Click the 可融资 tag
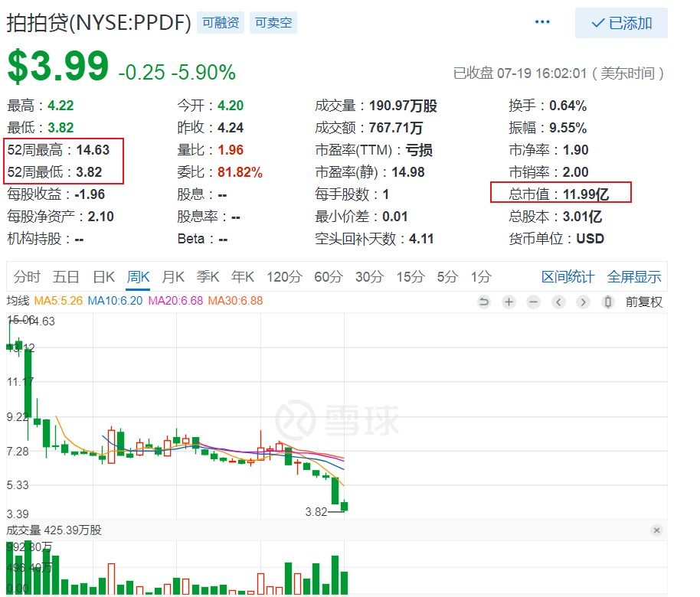Viewport: 700px width, 597px height. click(x=221, y=23)
